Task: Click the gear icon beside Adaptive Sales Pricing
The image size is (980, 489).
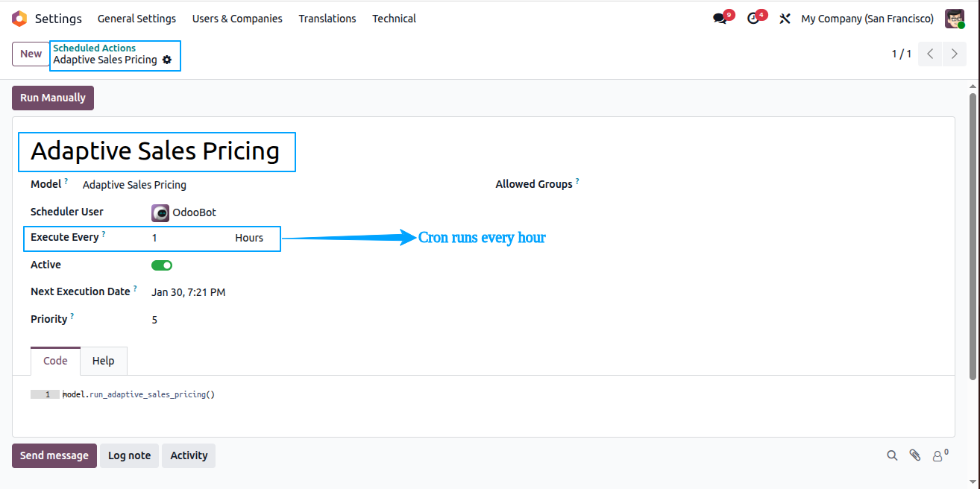Action: pos(167,60)
